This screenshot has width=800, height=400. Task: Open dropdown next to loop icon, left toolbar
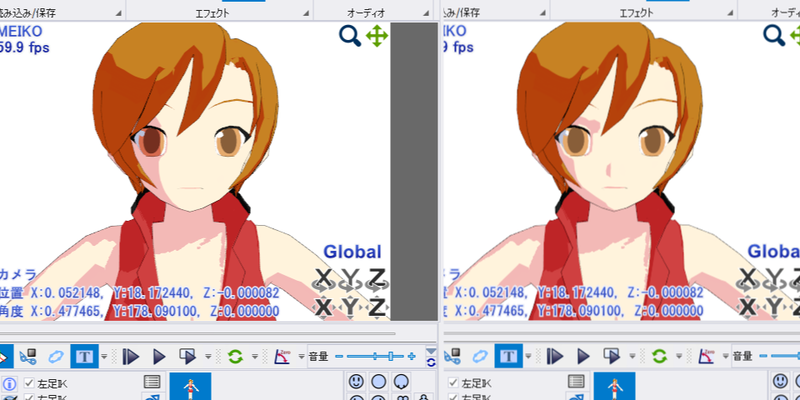pos(255,356)
